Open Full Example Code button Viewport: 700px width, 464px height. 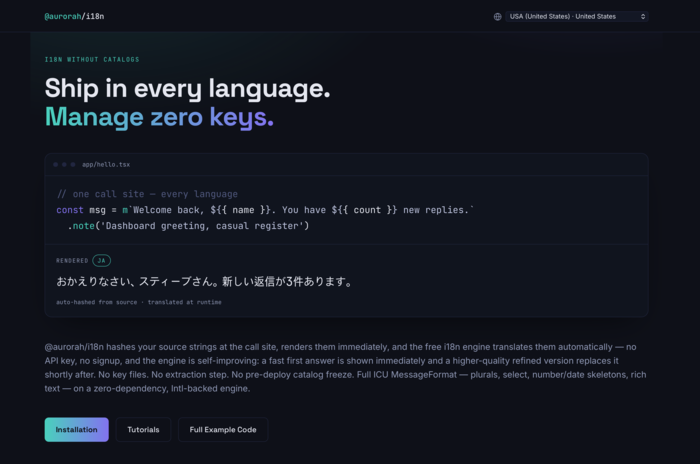(x=223, y=430)
